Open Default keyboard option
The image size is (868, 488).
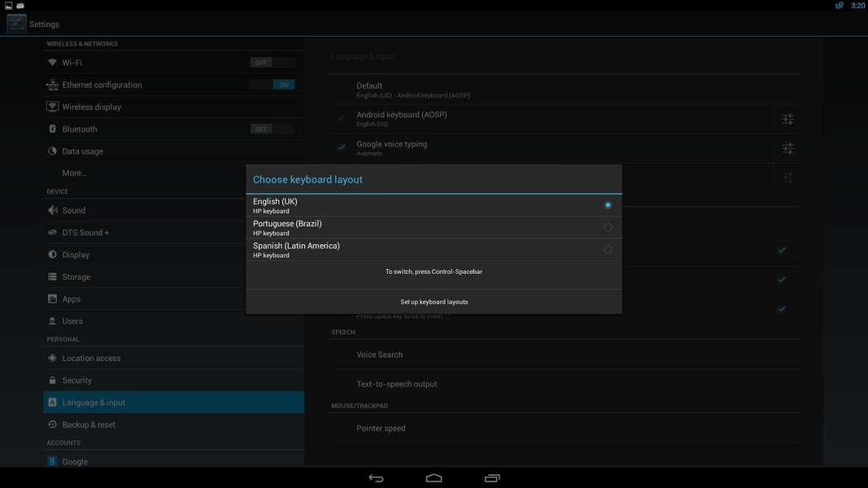564,89
